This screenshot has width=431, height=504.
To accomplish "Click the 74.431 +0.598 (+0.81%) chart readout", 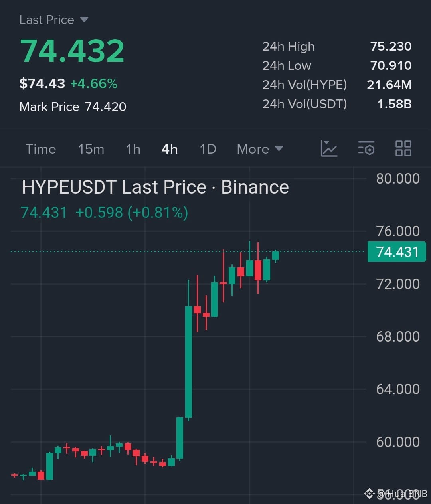I will click(x=104, y=212).
